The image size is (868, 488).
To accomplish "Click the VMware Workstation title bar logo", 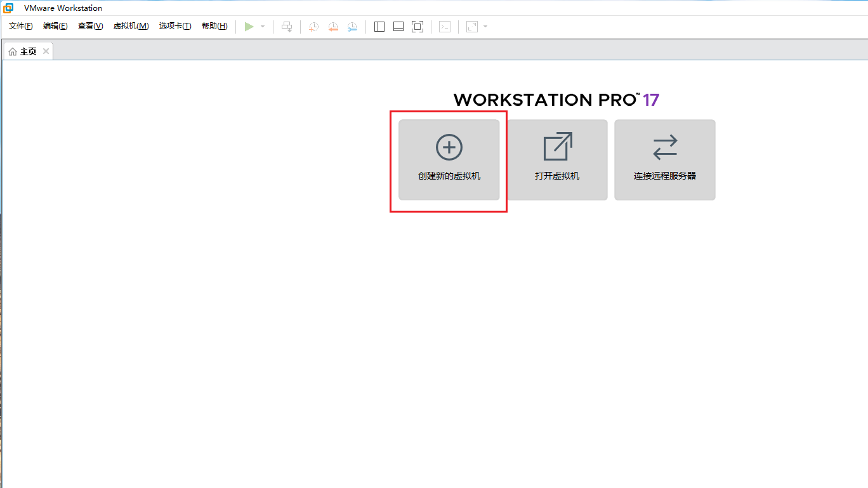I will tap(8, 8).
